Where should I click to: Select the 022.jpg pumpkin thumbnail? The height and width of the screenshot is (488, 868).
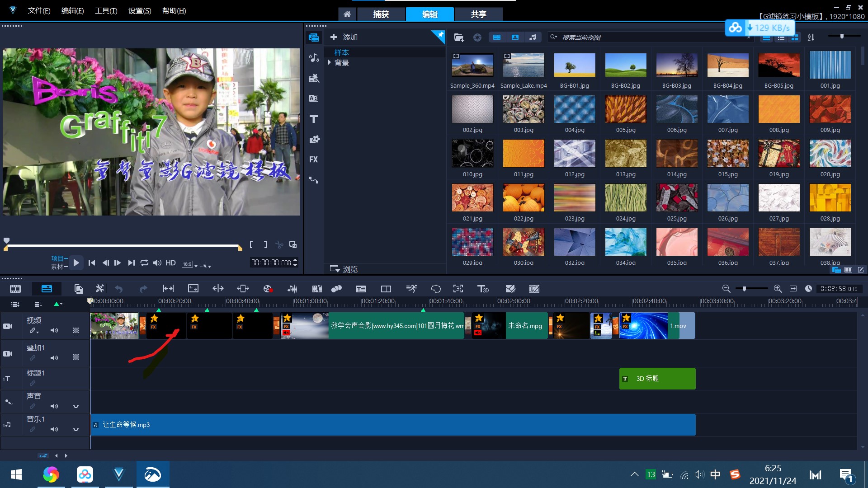524,197
